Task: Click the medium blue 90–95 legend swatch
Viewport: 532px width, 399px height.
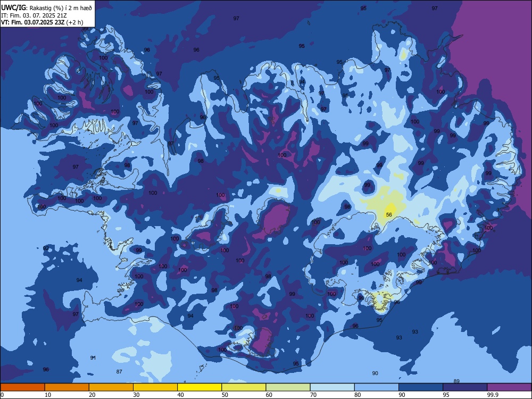Action: tap(421, 387)
